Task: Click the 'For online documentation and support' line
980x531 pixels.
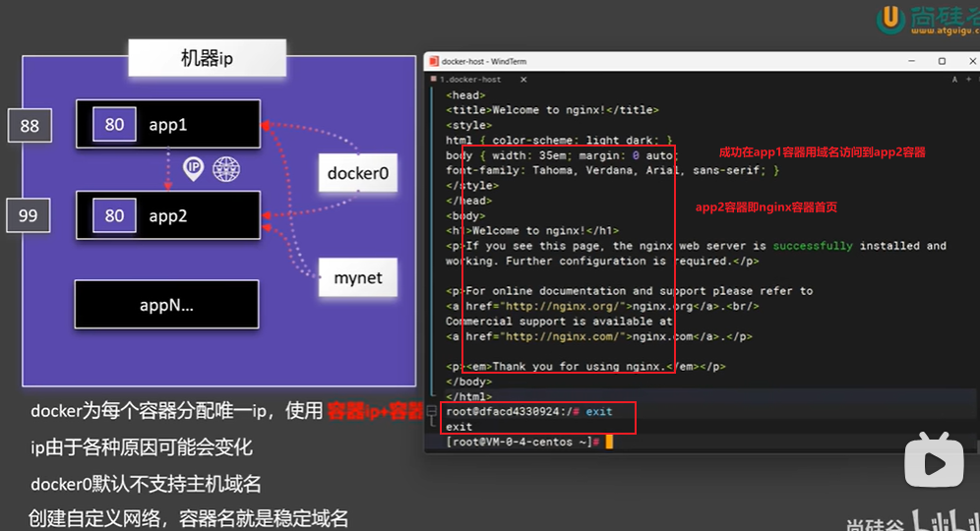Action: [x=630, y=291]
